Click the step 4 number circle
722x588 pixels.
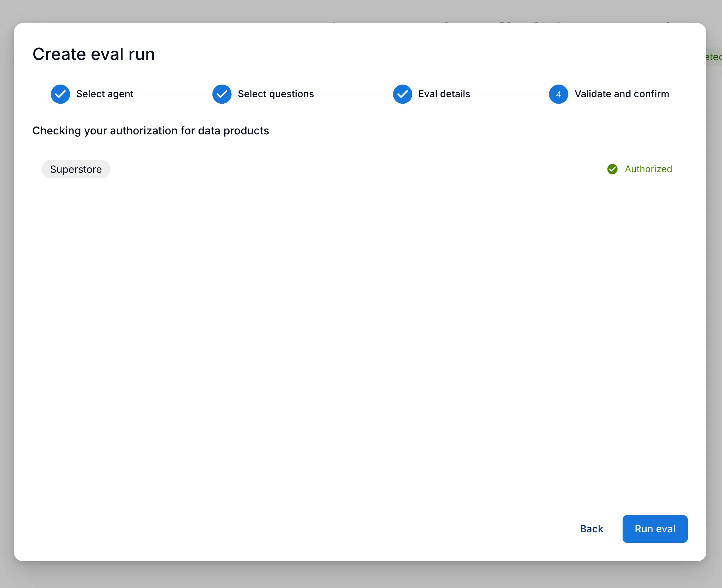click(x=558, y=94)
